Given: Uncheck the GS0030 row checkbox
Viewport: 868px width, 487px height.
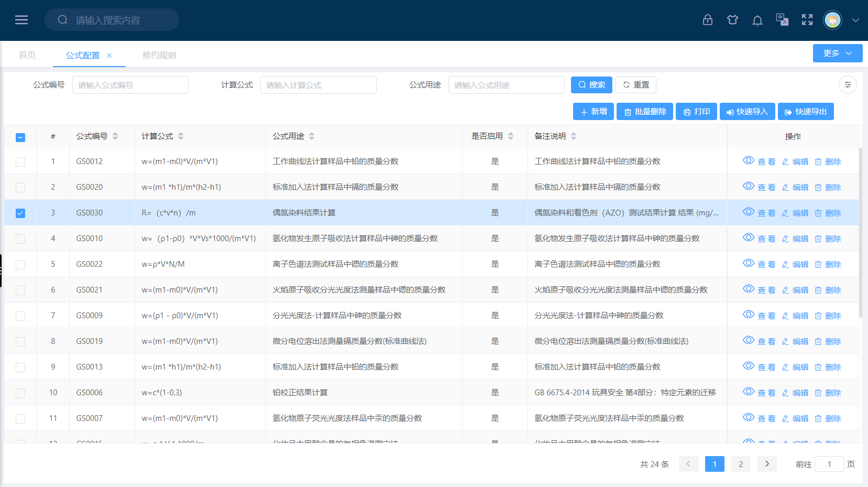Looking at the screenshot, I should point(20,213).
